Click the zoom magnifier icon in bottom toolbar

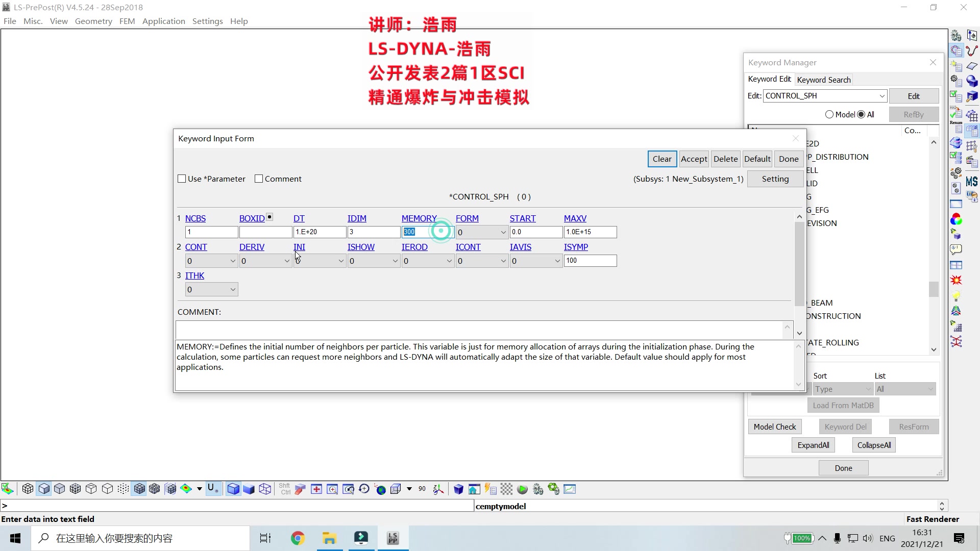[x=332, y=489]
